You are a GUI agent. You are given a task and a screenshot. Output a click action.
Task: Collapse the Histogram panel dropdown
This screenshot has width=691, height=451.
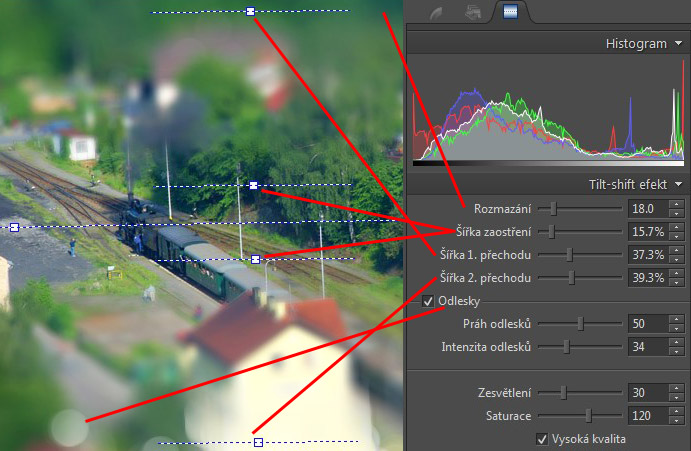click(678, 44)
